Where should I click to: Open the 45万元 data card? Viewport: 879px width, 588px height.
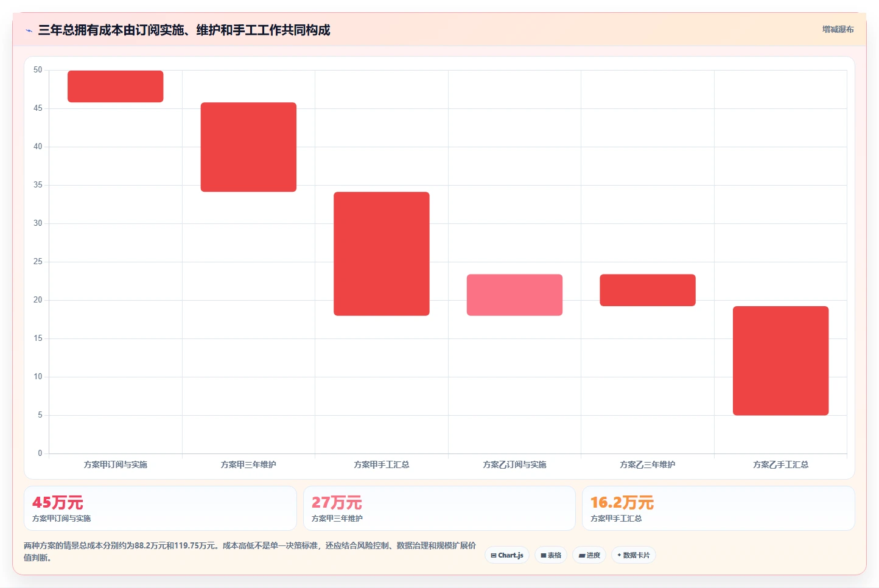160,508
